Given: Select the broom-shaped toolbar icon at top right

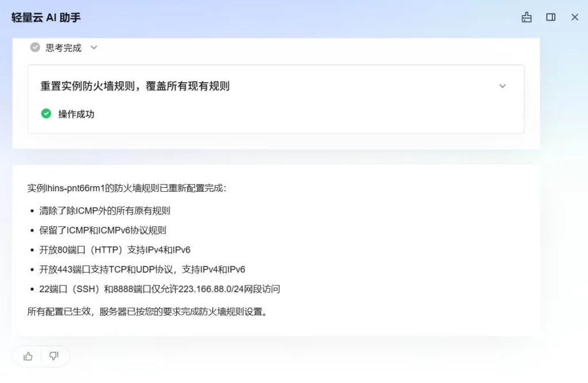Looking at the screenshot, I should tap(527, 17).
